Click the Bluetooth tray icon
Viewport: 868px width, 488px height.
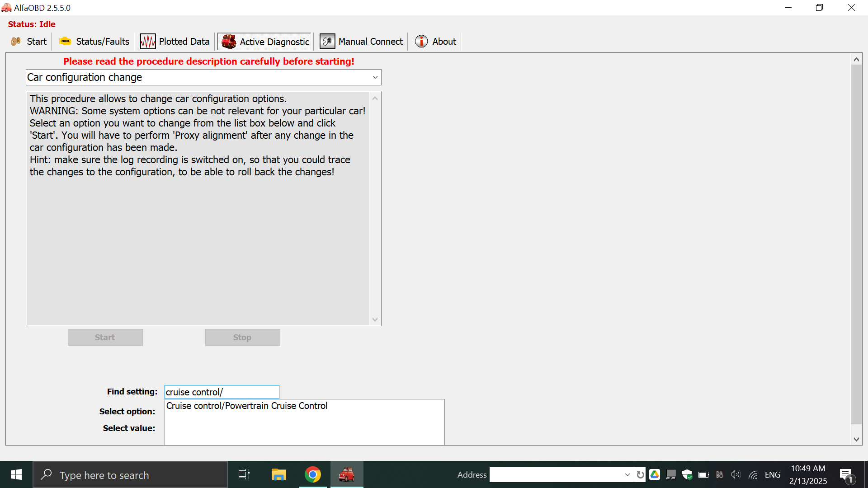tap(720, 474)
